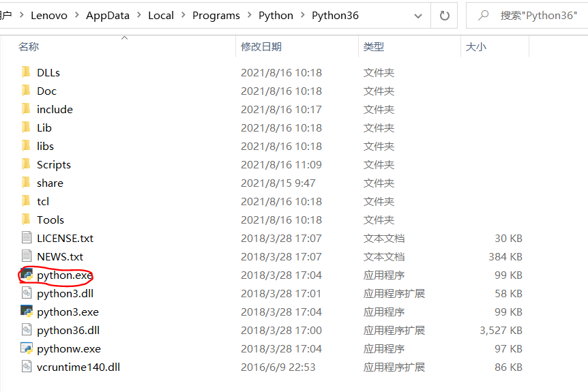Click the date 2021/8/15 9:47

coord(278,183)
